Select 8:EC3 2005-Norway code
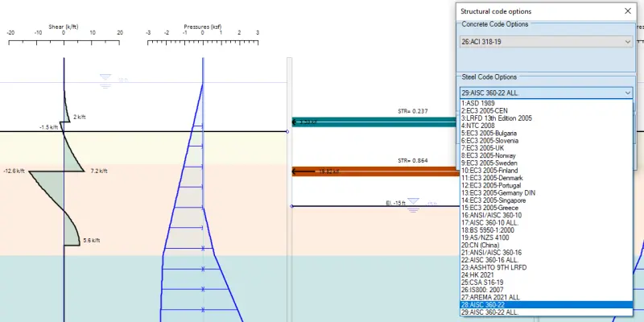The image size is (644, 322). pyautogui.click(x=546, y=155)
